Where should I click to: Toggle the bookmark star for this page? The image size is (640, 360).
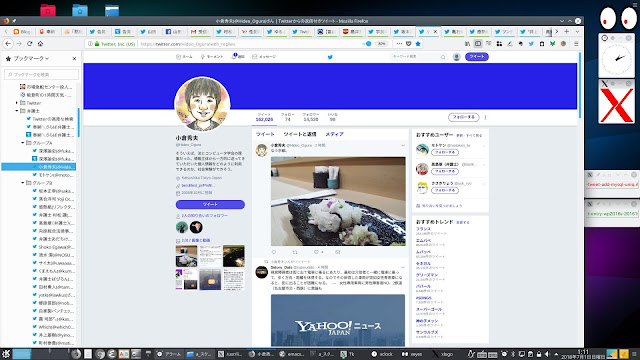pyautogui.click(x=418, y=44)
